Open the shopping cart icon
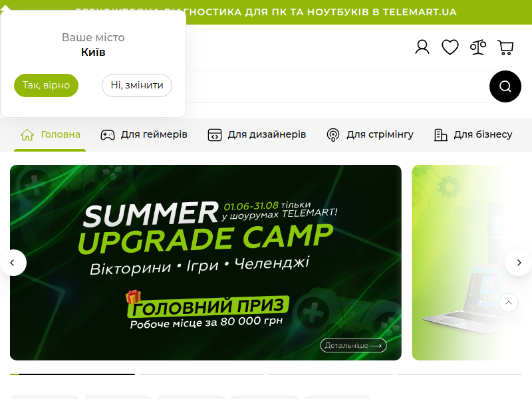This screenshot has width=532, height=399. click(x=505, y=47)
